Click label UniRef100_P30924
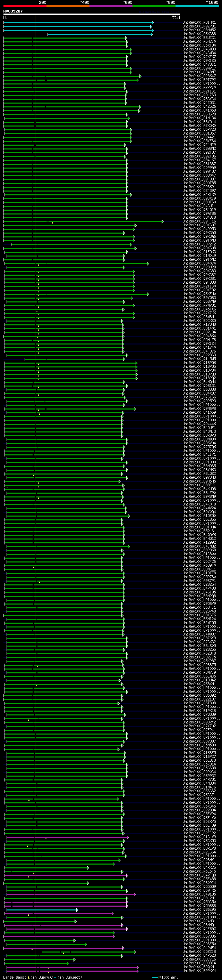 click(199, 883)
